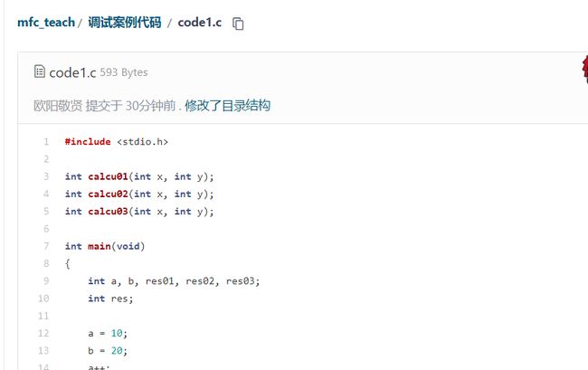Screen dimensions: 588x370
Task: Open the 调试案例代码 folder breadcrumb
Action: [x=125, y=23]
